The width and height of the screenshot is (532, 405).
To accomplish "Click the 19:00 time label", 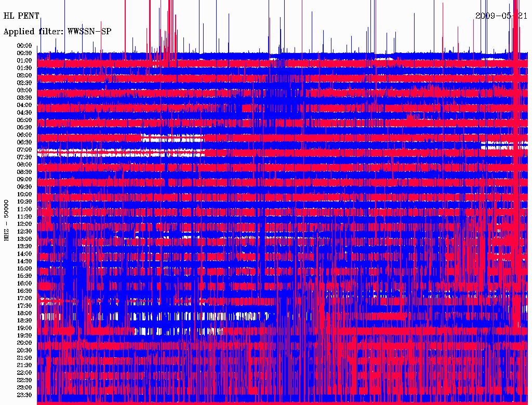I will click(24, 328).
